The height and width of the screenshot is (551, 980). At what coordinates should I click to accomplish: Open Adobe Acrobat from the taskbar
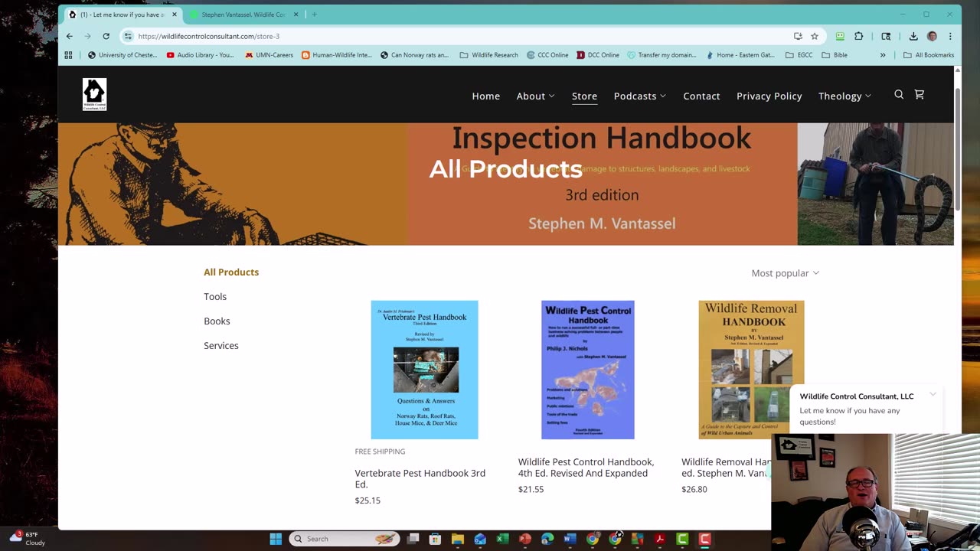[x=659, y=539]
